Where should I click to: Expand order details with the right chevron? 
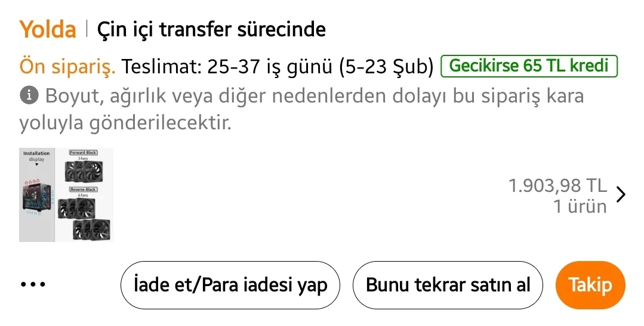621,195
